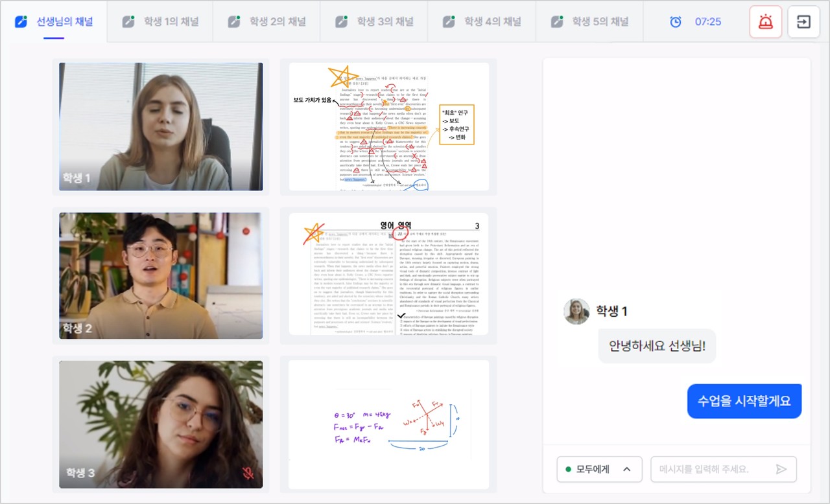
Task: Open the 영어 영역 document thumbnail
Action: click(x=388, y=276)
